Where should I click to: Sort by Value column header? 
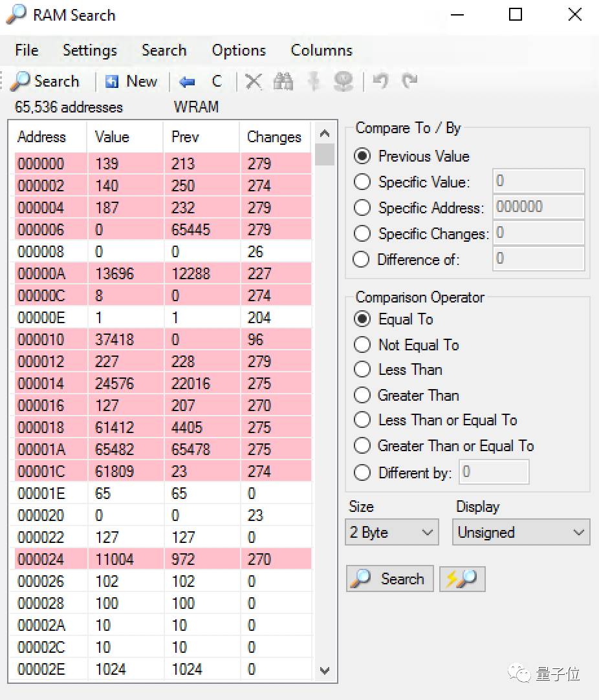click(x=125, y=136)
